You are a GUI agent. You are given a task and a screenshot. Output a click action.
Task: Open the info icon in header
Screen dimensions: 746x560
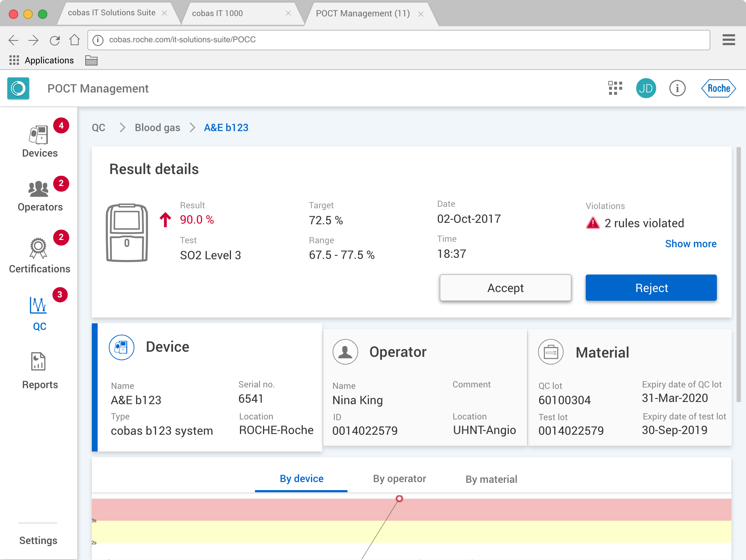[677, 88]
